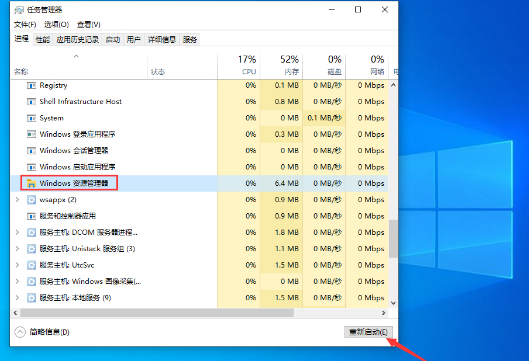Click the 服务和控制器应用 icon
Viewport: 529px width, 361px height.
[31, 216]
